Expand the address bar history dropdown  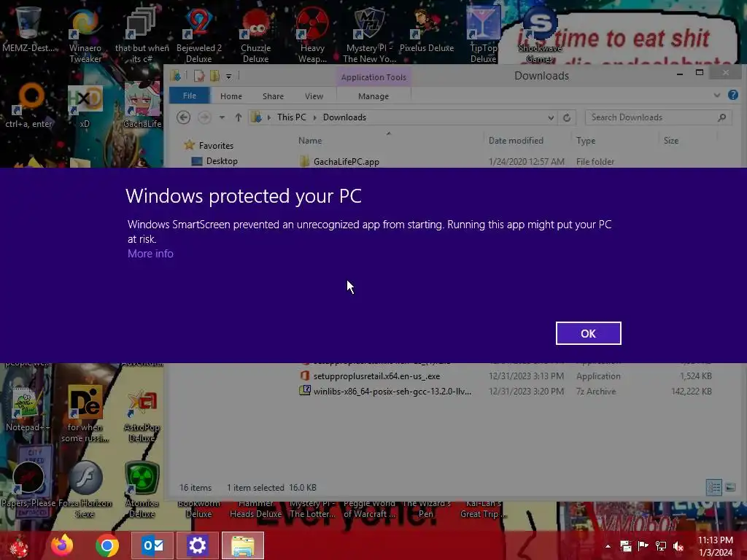point(551,117)
